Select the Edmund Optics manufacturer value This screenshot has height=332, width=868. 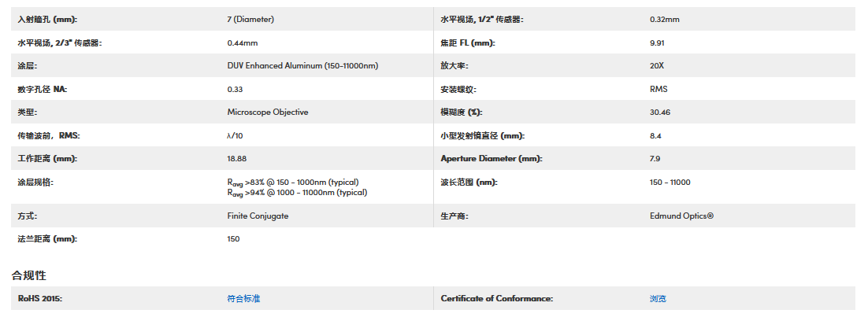pyautogui.click(x=681, y=216)
